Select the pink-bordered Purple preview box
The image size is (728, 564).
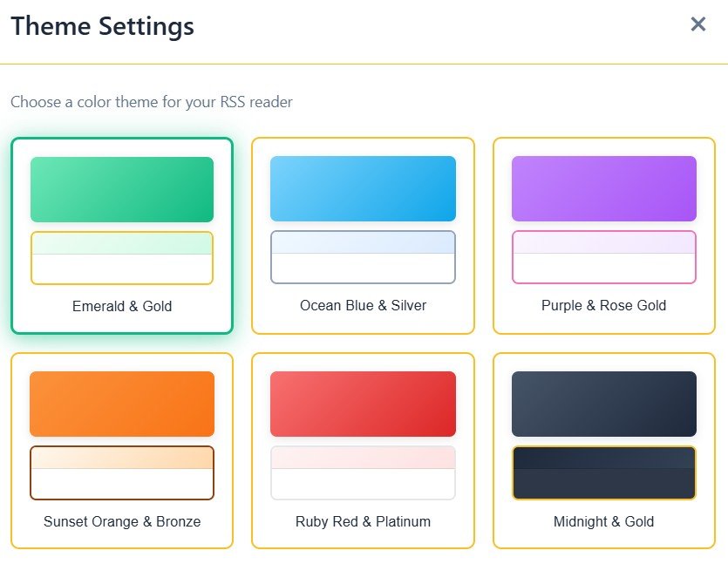coord(603,257)
